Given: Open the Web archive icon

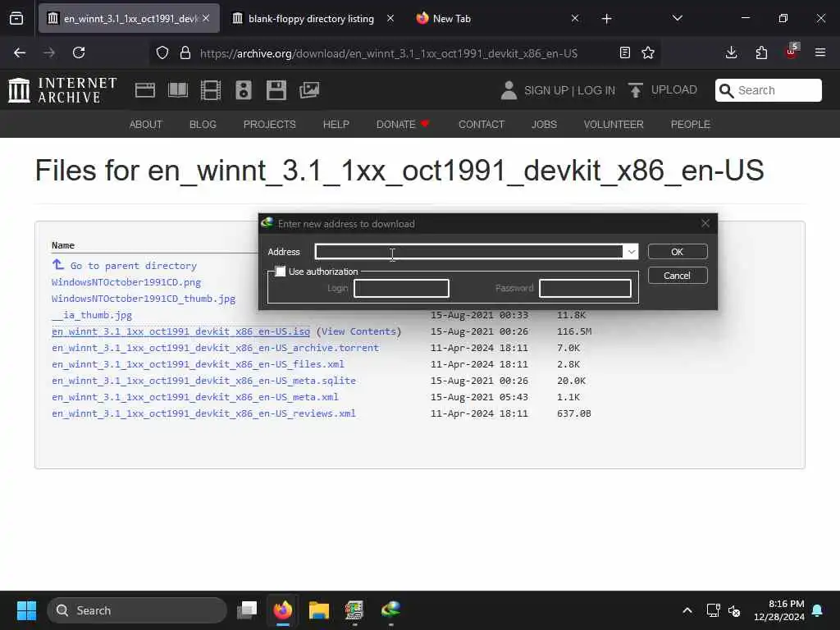Looking at the screenshot, I should click(144, 90).
